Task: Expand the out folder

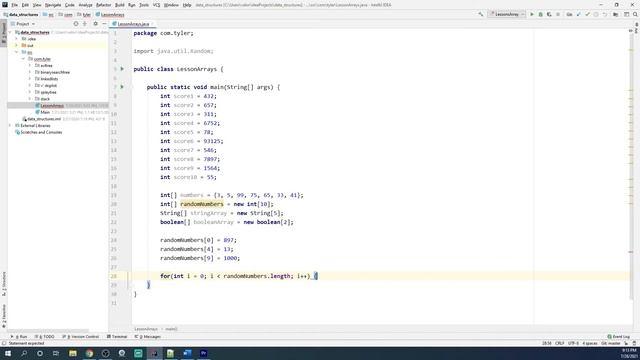Action: point(17,45)
